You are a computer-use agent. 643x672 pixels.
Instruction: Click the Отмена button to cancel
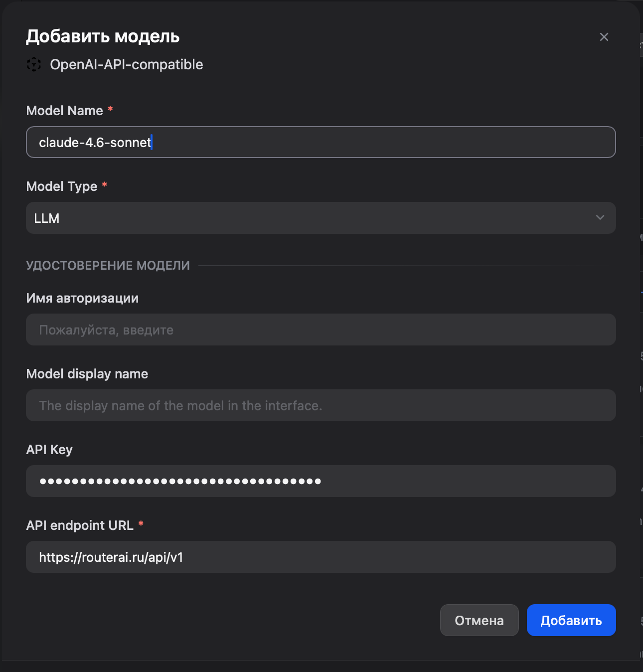[479, 620]
